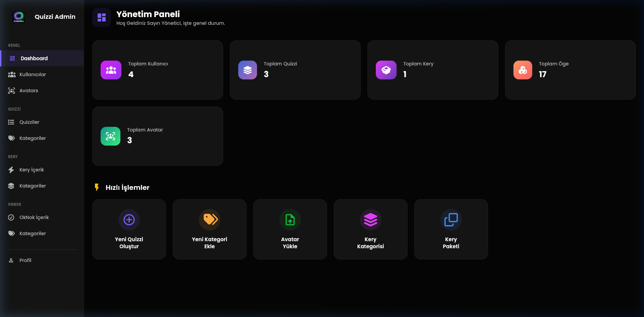Click the Toplam Öge orange cloud icon
Screen dimensions: 644x317
523,70
